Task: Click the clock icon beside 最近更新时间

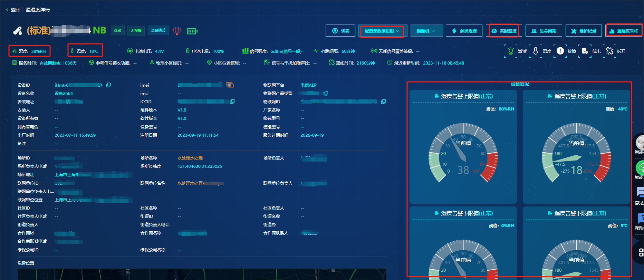Action: pos(390,62)
